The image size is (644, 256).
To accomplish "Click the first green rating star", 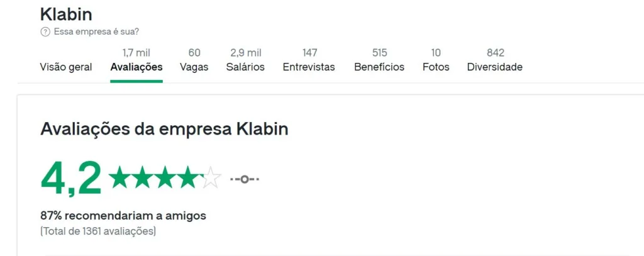I will (119, 177).
